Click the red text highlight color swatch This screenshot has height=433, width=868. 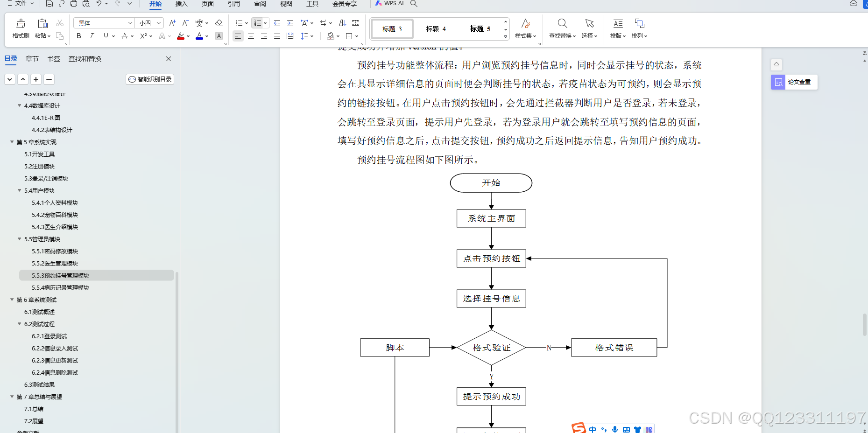(x=181, y=36)
